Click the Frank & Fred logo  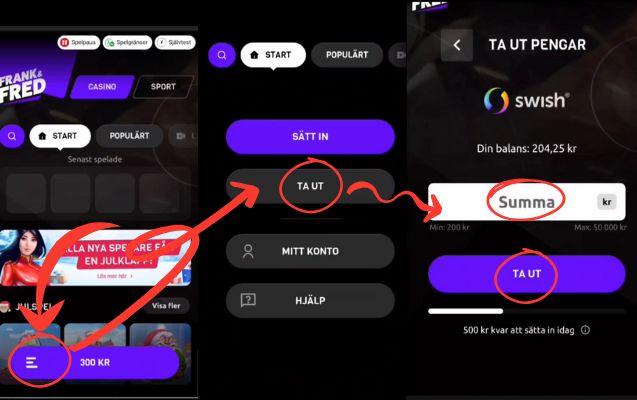point(22,86)
